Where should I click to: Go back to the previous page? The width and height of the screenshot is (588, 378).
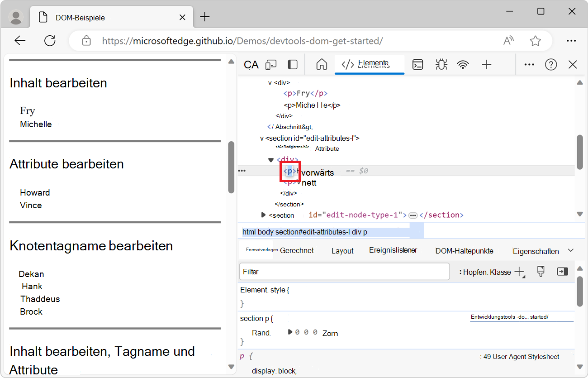pos(20,41)
